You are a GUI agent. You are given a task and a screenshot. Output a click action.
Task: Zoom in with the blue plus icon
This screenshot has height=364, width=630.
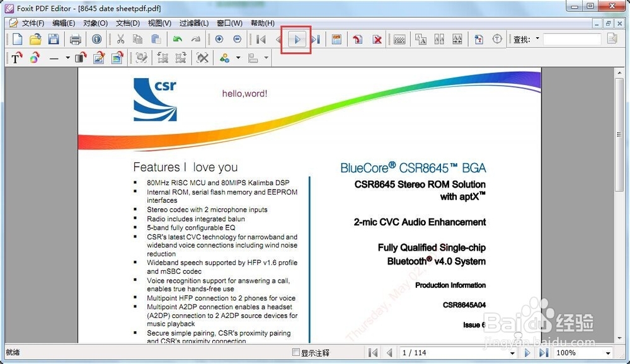tap(219, 39)
